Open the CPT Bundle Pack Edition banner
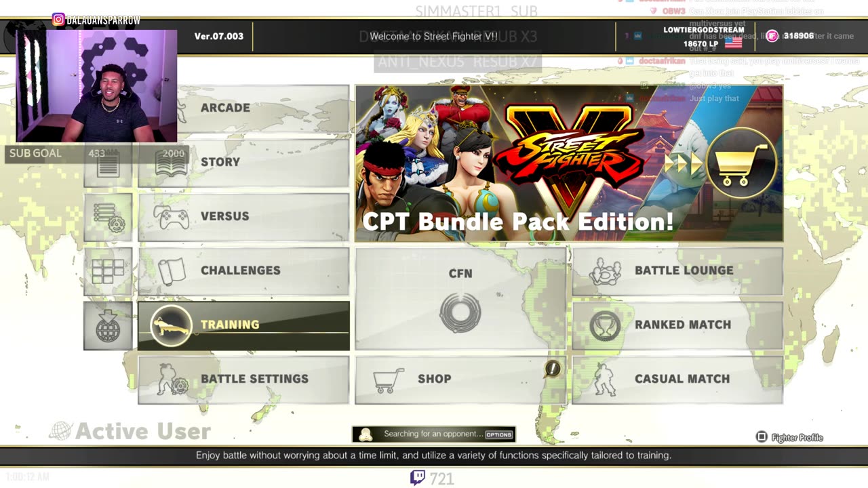Screen dimensions: 868x488 pos(569,163)
